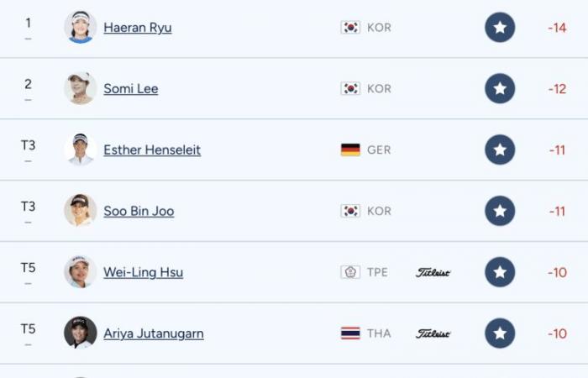This screenshot has width=588, height=378.
Task: Click Haeran Ryu's avatar photo
Action: [81, 27]
